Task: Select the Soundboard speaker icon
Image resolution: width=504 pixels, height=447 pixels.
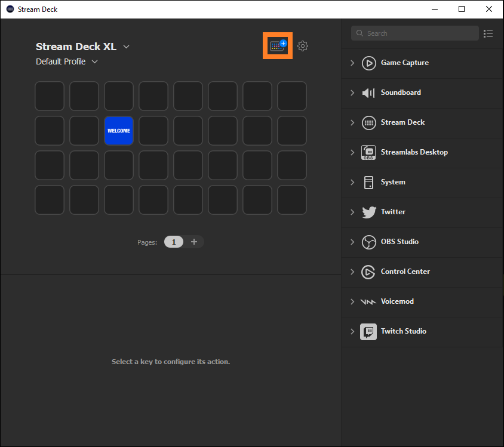Action: (369, 93)
